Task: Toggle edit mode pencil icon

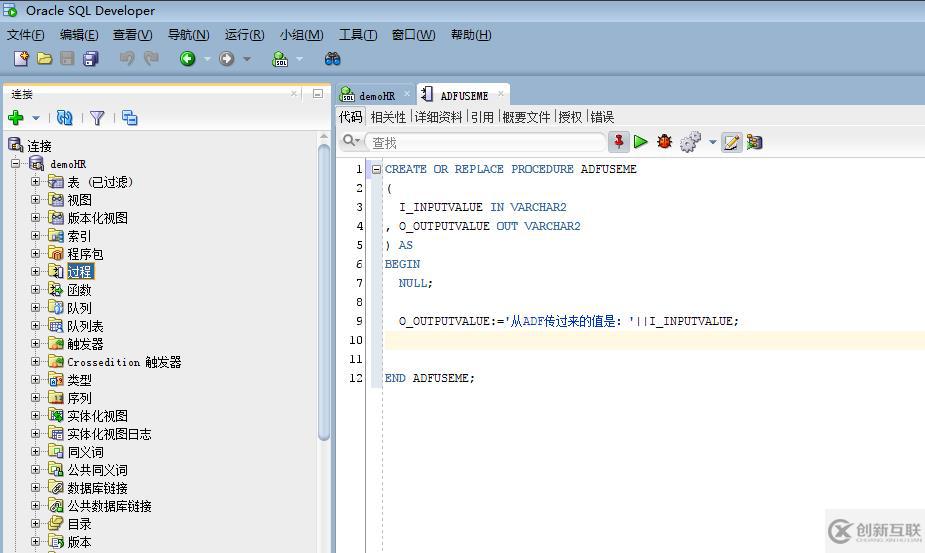Action: 732,142
